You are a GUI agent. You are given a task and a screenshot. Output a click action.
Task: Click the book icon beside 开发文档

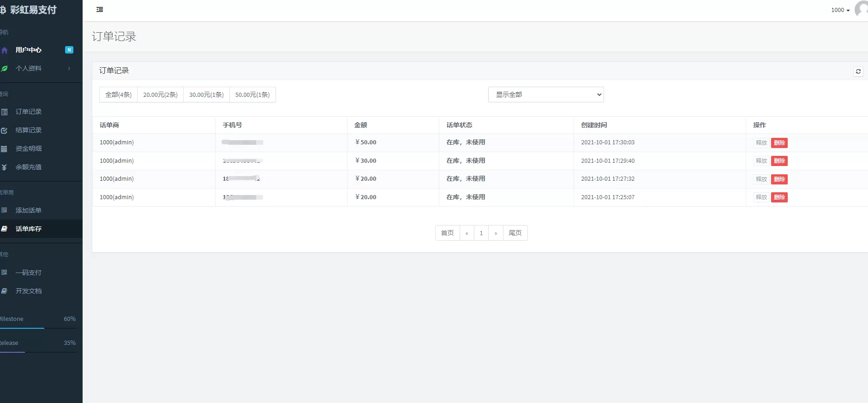(4, 291)
